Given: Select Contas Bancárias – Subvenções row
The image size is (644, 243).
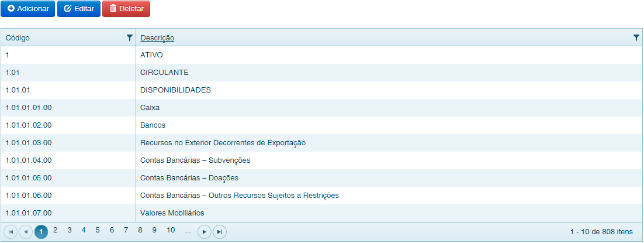Looking at the screenshot, I should [321, 160].
